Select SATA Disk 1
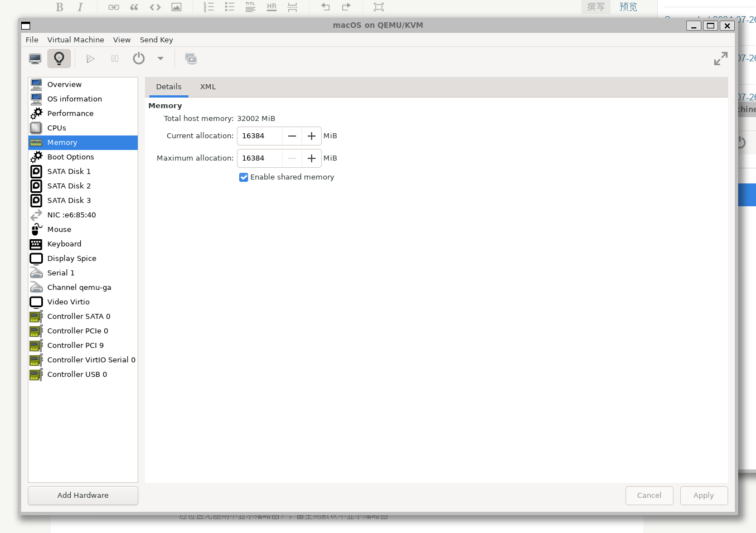The image size is (756, 533). tap(83, 172)
